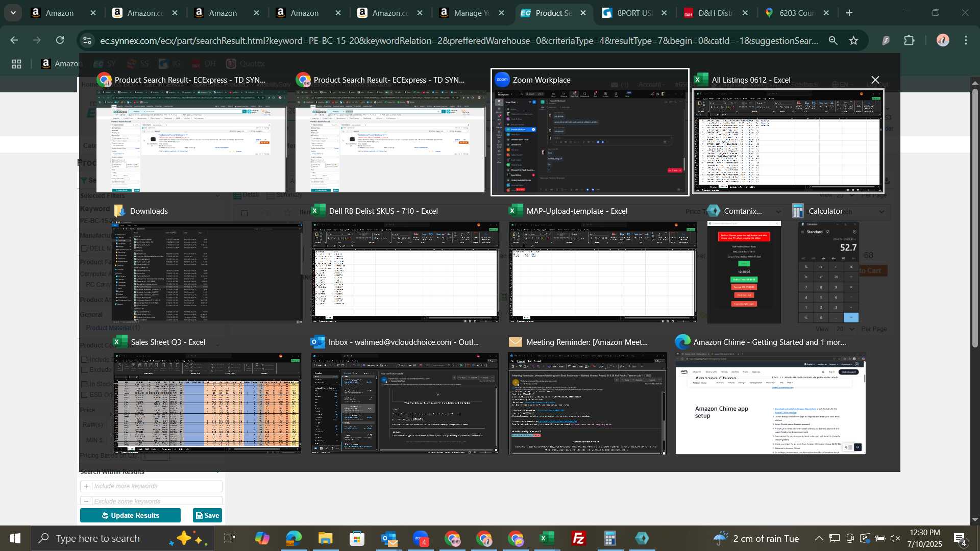
Task: Switch to Dell RB Delist SKUS Excel window
Action: tap(405, 263)
